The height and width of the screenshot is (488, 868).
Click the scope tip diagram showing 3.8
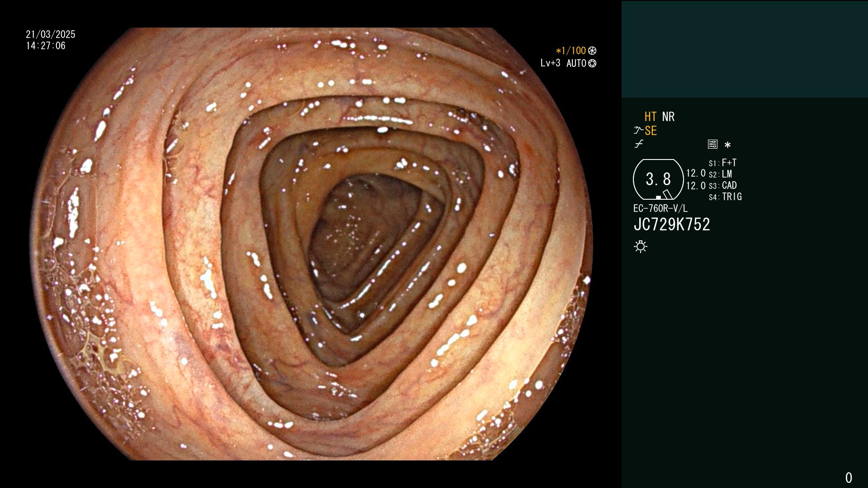658,179
